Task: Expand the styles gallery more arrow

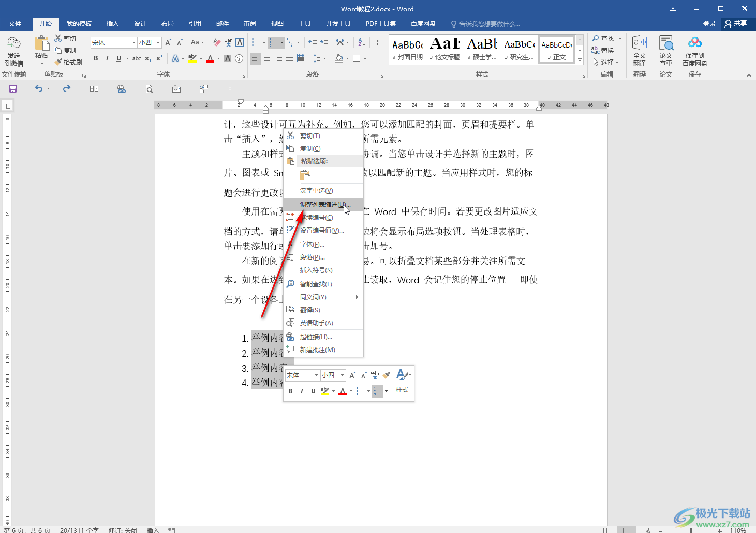Action: tap(580, 60)
